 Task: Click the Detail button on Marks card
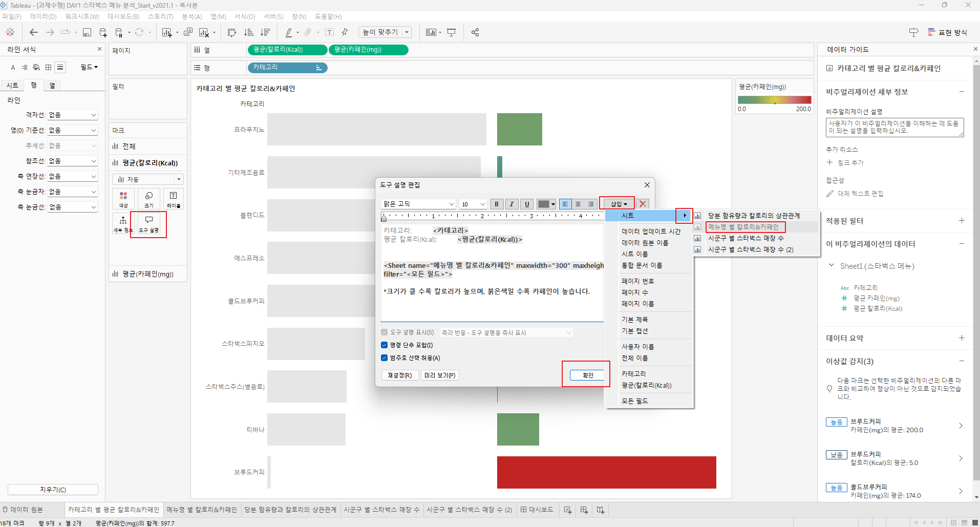pyautogui.click(x=123, y=224)
